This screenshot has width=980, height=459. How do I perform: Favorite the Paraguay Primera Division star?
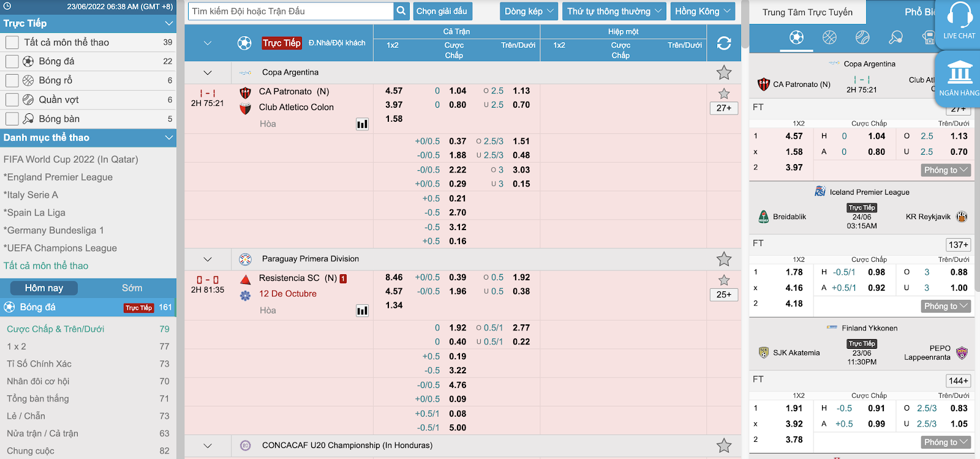724,259
